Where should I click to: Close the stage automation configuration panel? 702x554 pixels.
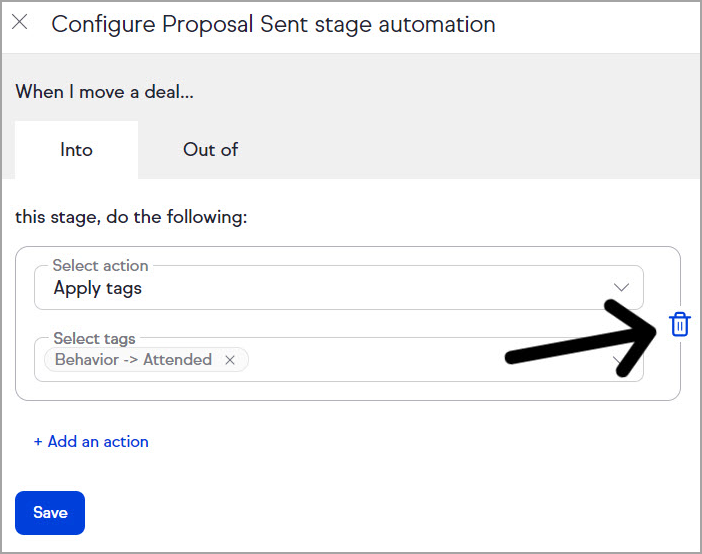tap(20, 23)
